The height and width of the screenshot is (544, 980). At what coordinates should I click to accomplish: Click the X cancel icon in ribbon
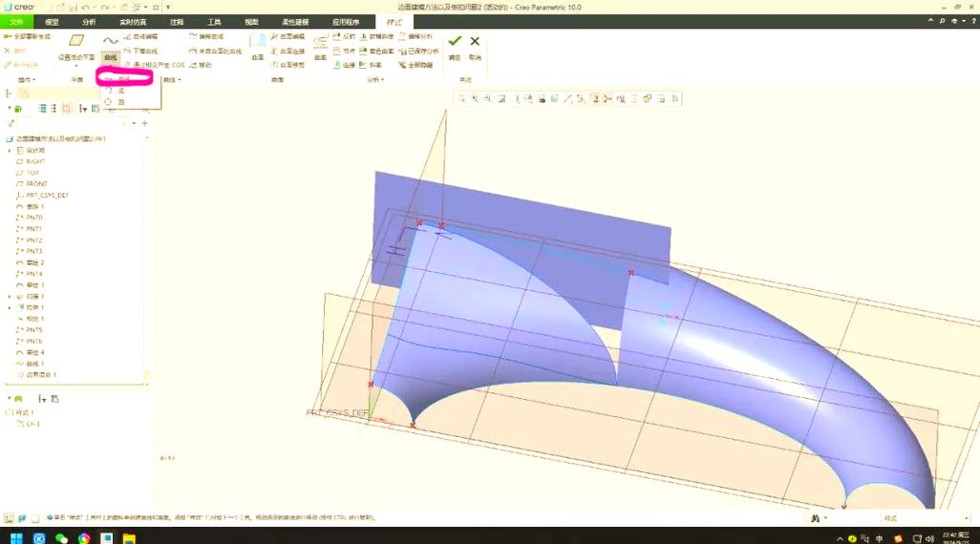click(x=475, y=41)
